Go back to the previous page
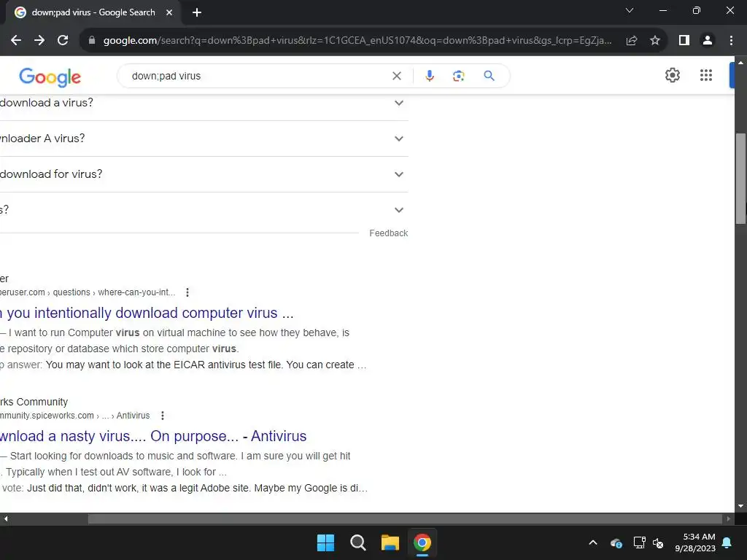The width and height of the screenshot is (747, 560). pos(16,41)
